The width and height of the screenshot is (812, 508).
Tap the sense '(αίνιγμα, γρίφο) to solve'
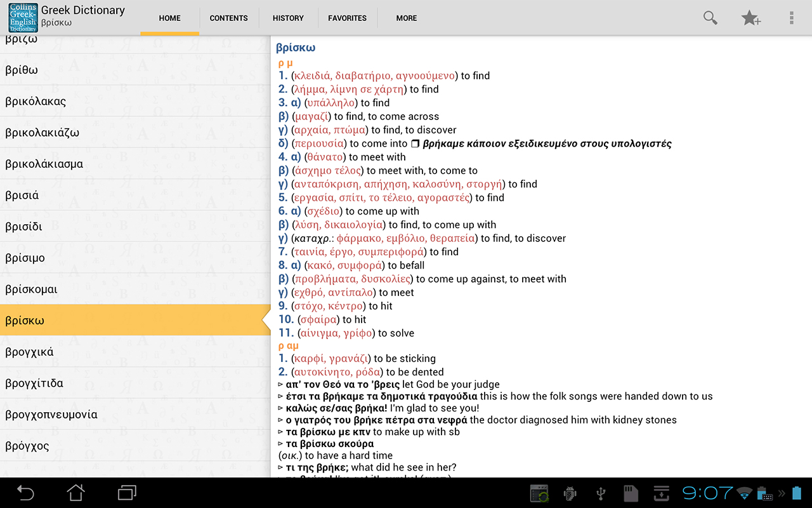click(356, 333)
